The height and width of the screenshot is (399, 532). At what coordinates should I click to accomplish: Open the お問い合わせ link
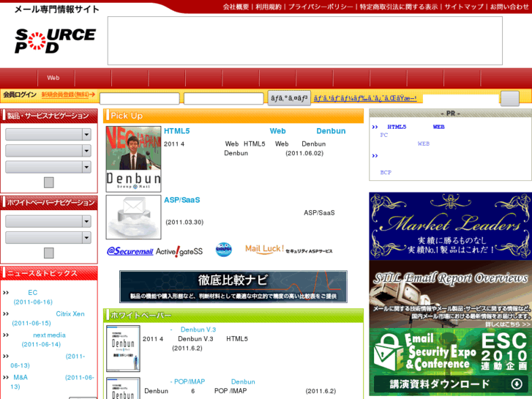[509, 7]
